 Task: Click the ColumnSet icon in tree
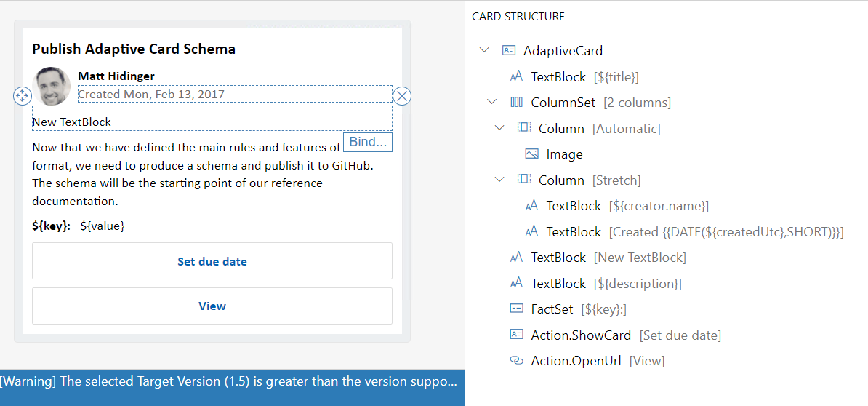click(516, 103)
